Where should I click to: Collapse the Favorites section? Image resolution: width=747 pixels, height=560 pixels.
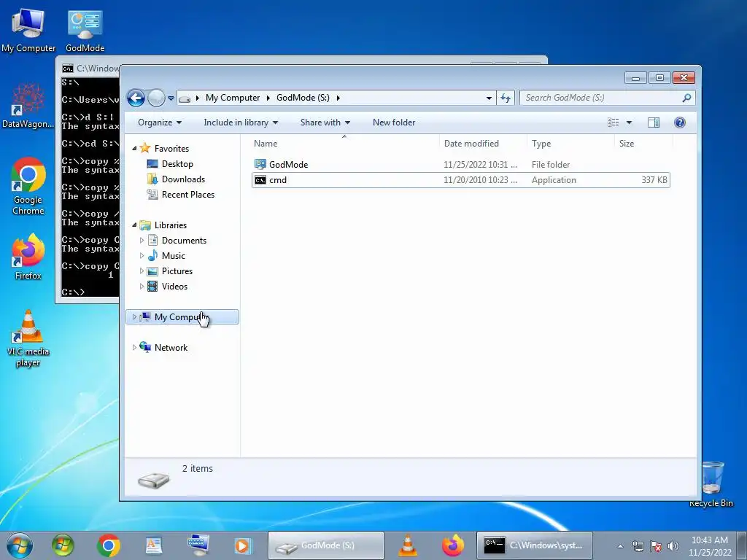[x=134, y=149]
